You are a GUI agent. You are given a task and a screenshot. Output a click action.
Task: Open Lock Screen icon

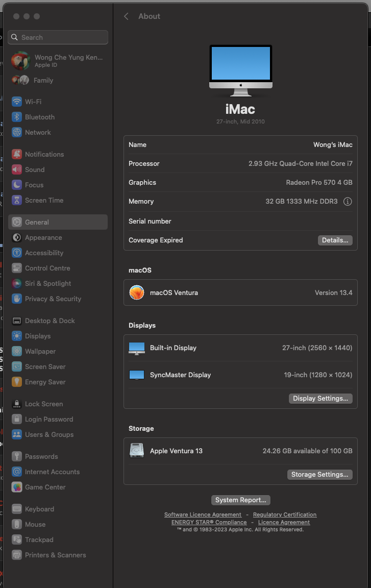click(x=16, y=404)
